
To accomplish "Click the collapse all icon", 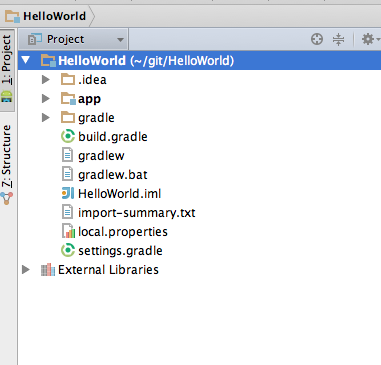I will pyautogui.click(x=338, y=39).
